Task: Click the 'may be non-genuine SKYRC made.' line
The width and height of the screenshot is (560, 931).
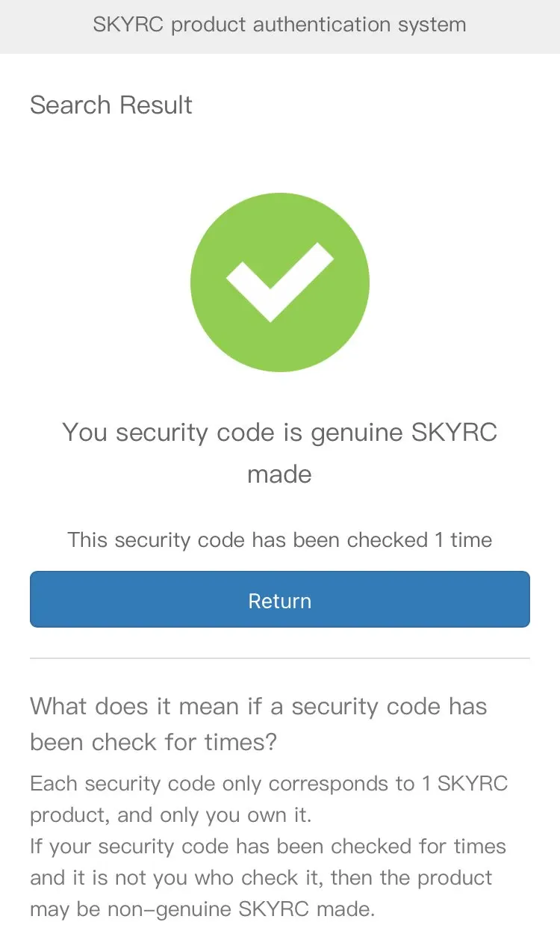Action: coord(202,909)
